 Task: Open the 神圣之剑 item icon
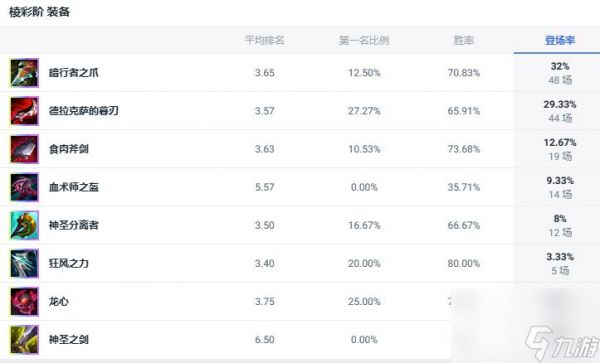click(x=24, y=339)
